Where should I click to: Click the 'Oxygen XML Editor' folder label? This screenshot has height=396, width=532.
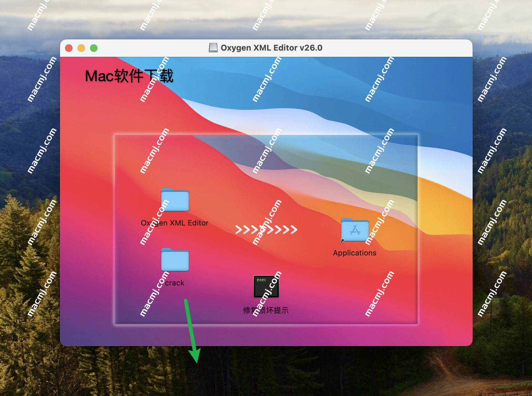[174, 223]
